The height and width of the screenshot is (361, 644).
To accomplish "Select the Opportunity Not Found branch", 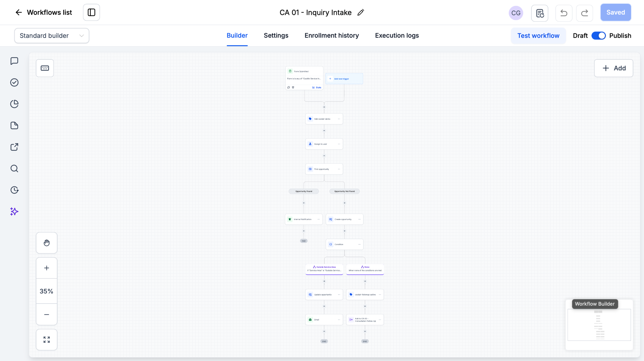I will point(344,191).
